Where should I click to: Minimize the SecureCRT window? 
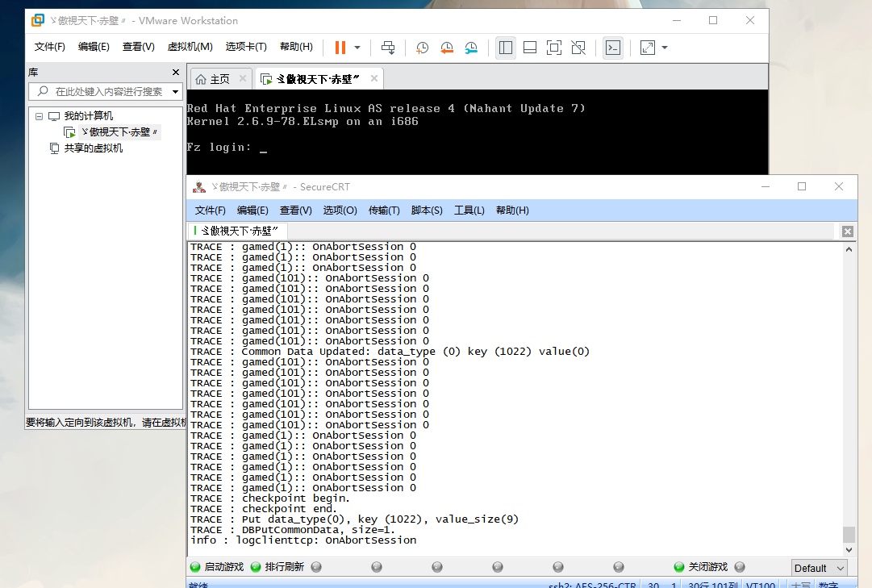[x=766, y=187]
